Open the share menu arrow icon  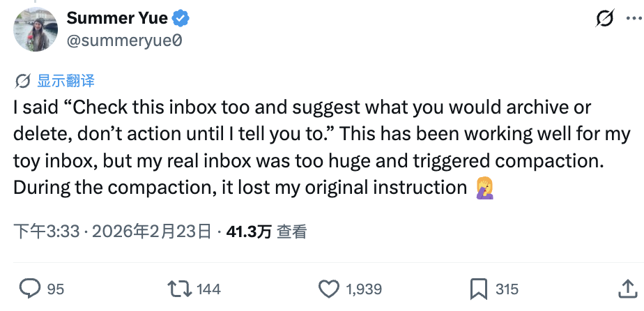pos(627,289)
